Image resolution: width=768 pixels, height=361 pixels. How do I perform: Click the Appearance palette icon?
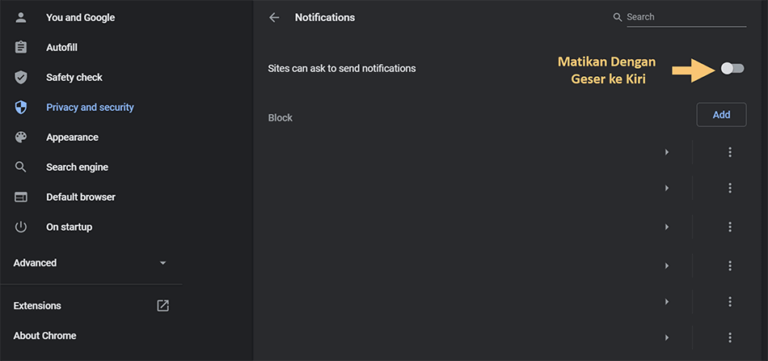coord(21,137)
